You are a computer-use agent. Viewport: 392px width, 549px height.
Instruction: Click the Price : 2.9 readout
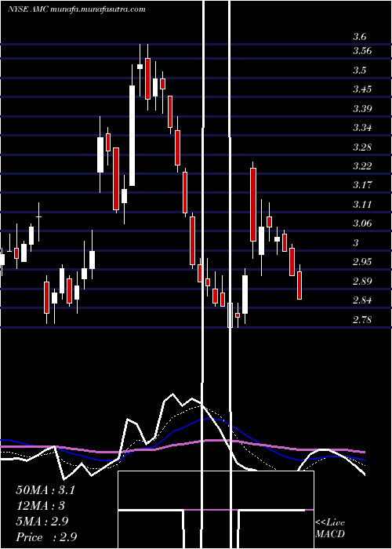point(46,537)
